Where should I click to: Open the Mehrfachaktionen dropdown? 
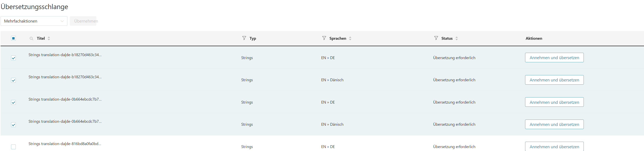pyautogui.click(x=34, y=21)
